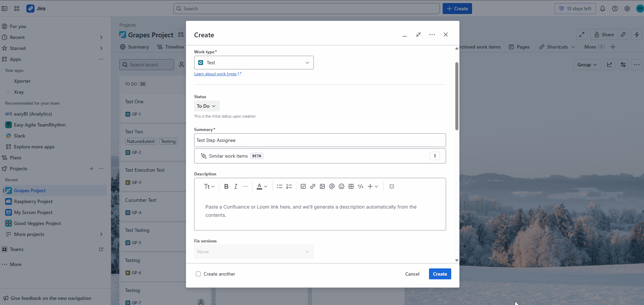Click the blue Create button in dialog
Screen dimensions: 644x305
tap(440, 274)
